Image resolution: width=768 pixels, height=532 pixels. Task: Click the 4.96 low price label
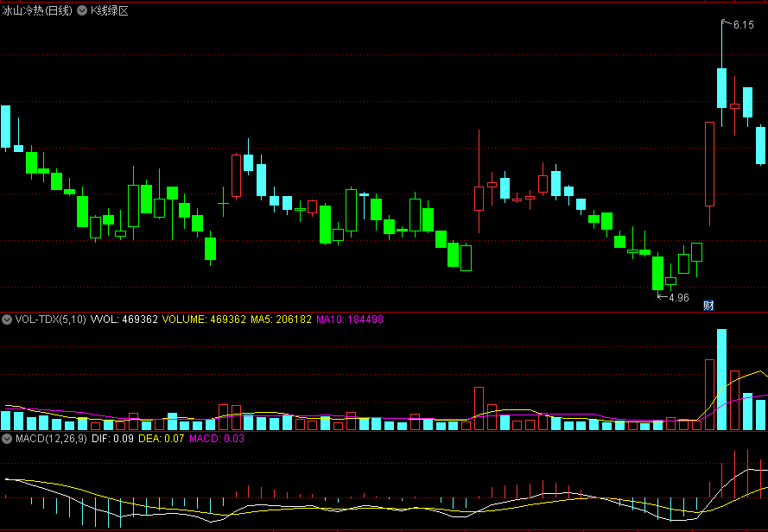click(x=679, y=297)
